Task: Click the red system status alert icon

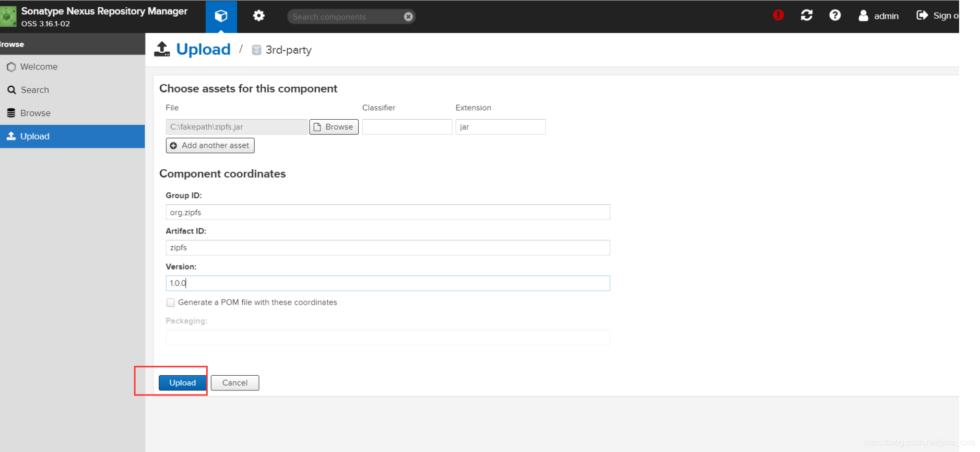Action: (x=778, y=15)
